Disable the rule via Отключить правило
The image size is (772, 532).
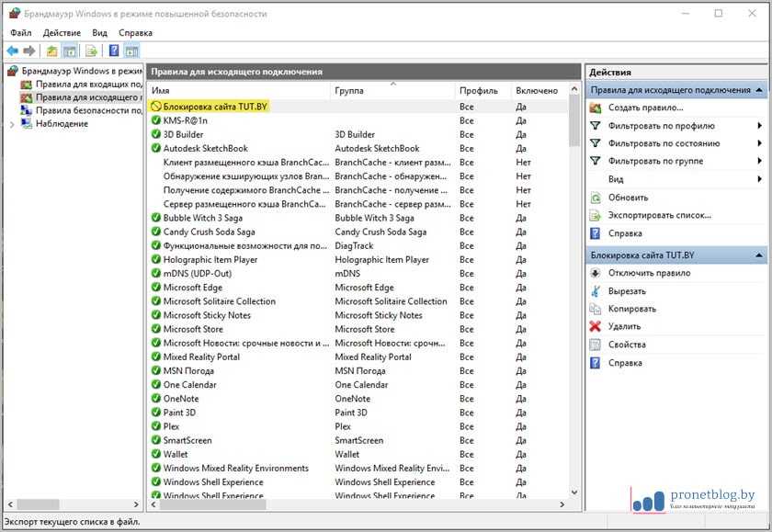click(649, 273)
